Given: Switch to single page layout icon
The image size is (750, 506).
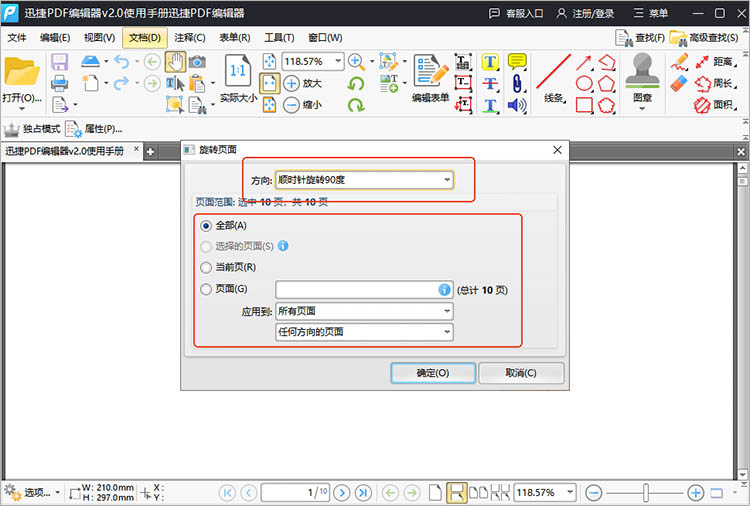Looking at the screenshot, I should [435, 492].
